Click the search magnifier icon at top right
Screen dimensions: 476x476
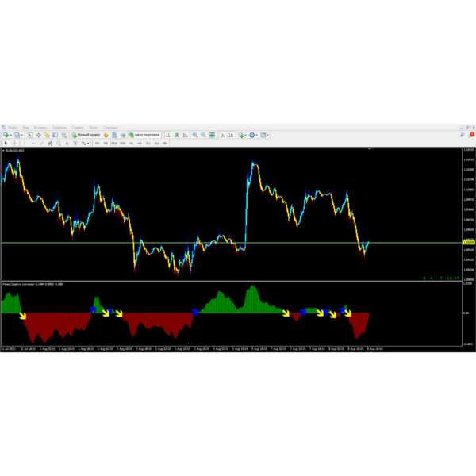[462, 135]
